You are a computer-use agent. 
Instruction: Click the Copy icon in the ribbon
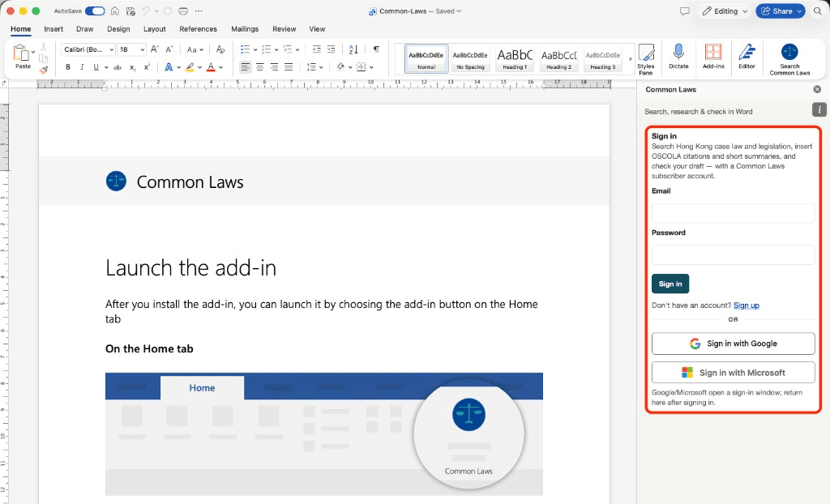(44, 58)
